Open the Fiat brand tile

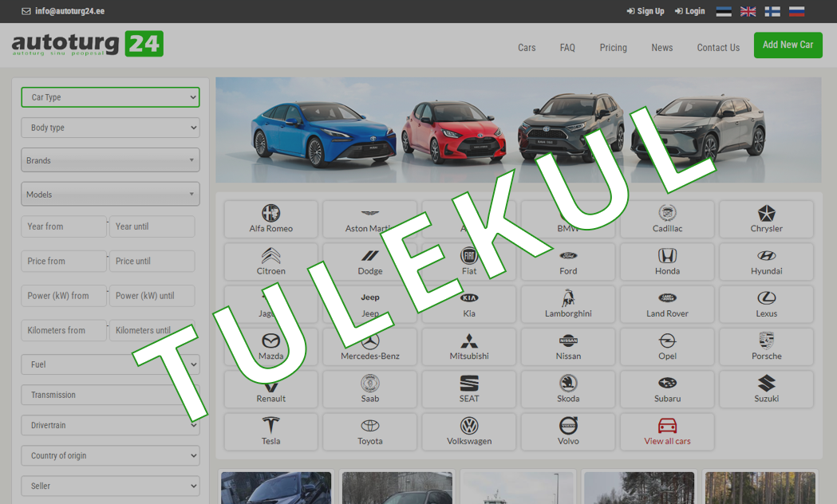pyautogui.click(x=468, y=262)
